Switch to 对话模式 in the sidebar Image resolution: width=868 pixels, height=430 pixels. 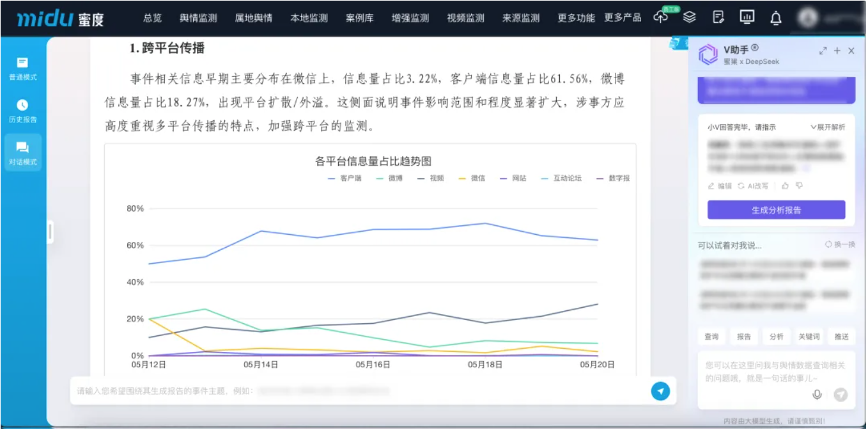pyautogui.click(x=22, y=152)
